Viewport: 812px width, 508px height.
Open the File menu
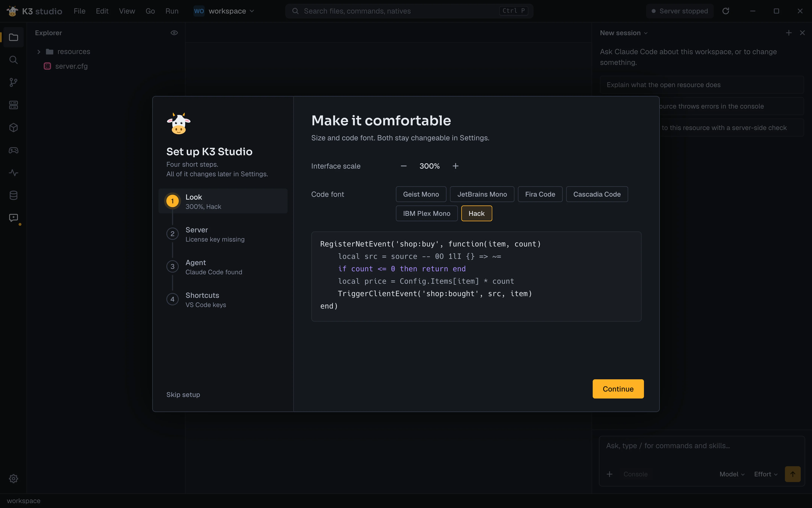[x=80, y=11]
